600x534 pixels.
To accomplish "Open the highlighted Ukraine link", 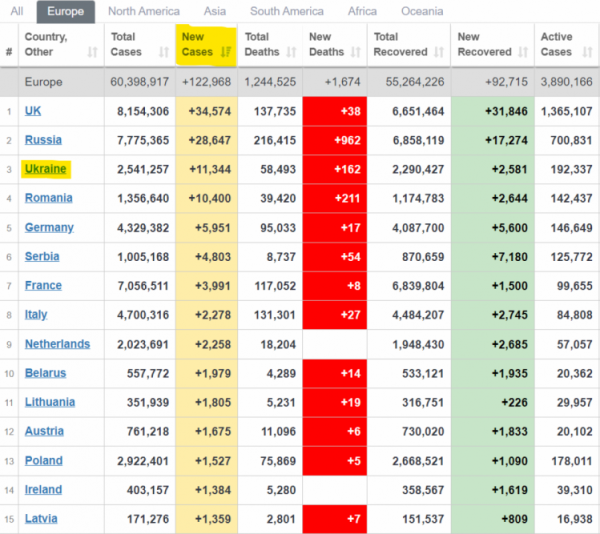I will pyautogui.click(x=46, y=169).
